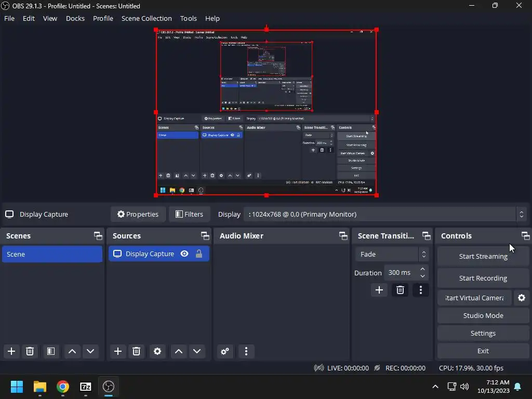532x399 pixels.
Task: Open the volume tray icon
Action: coord(464,387)
